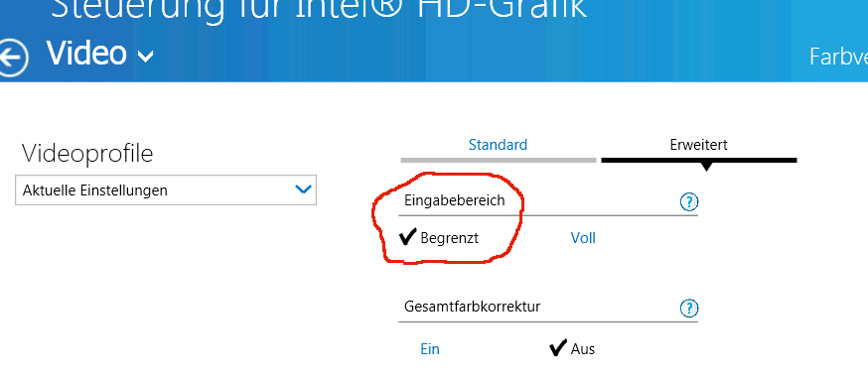Set Gesamtfarbkorrektur to Aus
Image resolution: width=868 pixels, height=377 pixels.
click(583, 349)
